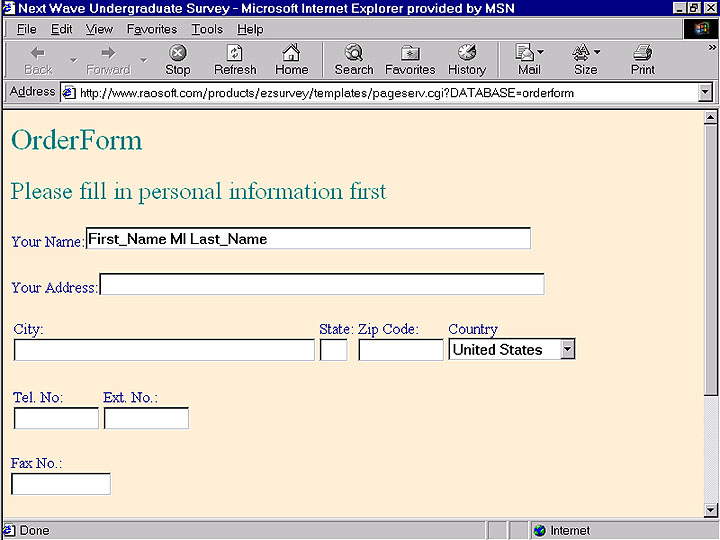This screenshot has width=720, height=540.
Task: Click the Country label text
Action: coord(473,329)
